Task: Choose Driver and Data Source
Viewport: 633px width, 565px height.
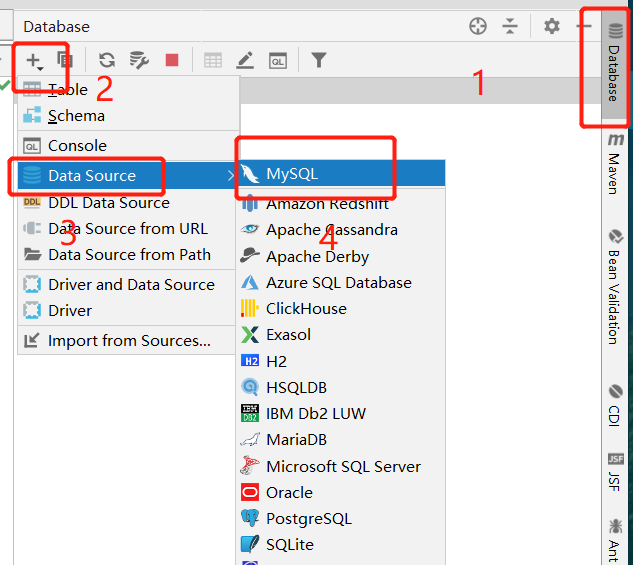Action: click(127, 285)
